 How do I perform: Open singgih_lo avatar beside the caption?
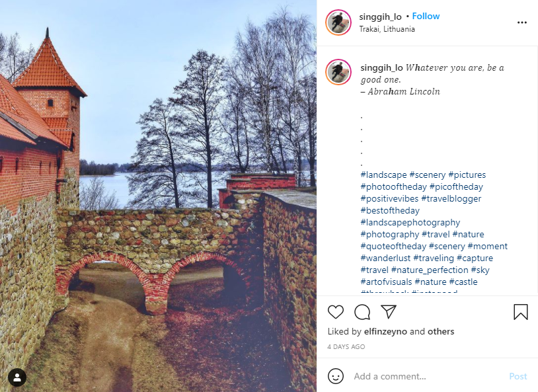(x=338, y=72)
